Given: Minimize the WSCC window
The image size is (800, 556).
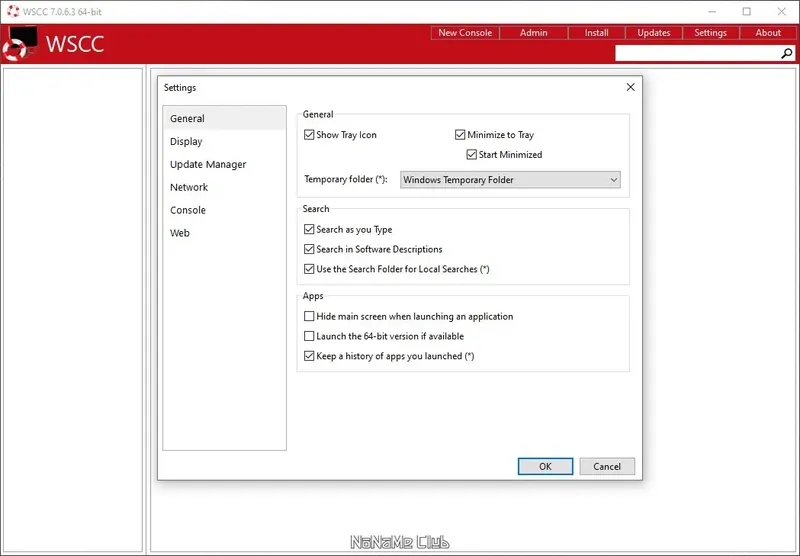Looking at the screenshot, I should coord(712,11).
